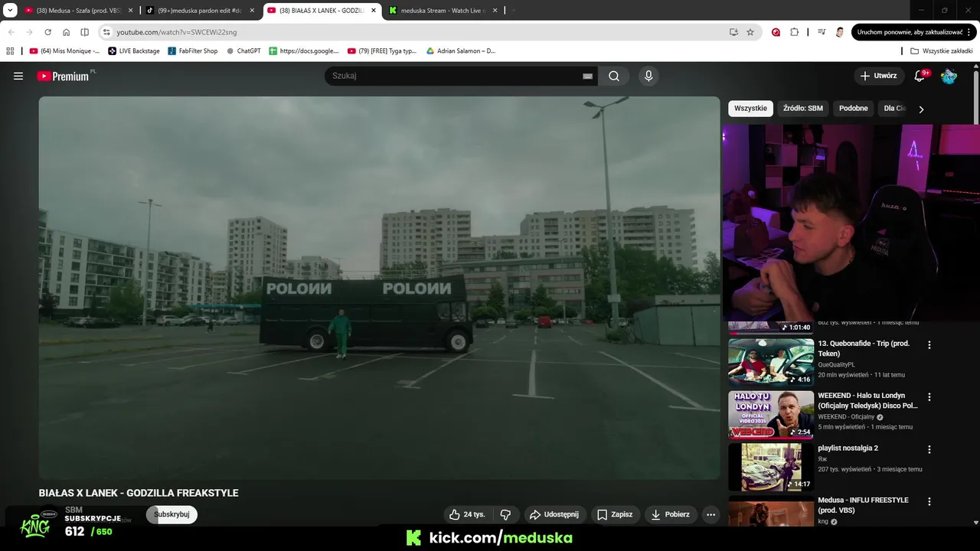
Task: Click Subskrybuj button
Action: click(171, 514)
